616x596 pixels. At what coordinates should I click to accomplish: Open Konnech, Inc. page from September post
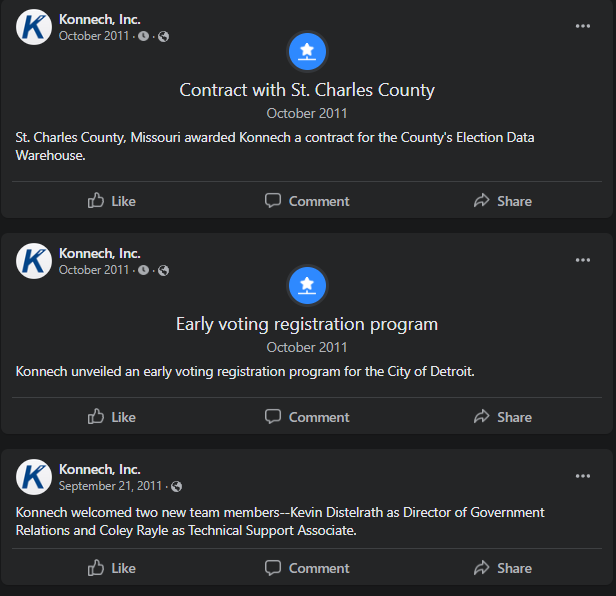coord(100,469)
